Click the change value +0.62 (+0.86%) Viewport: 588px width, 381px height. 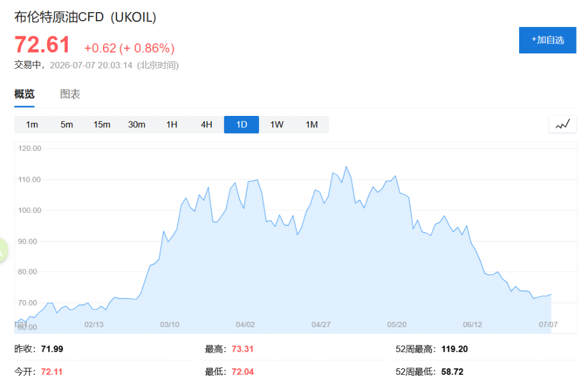coord(129,48)
